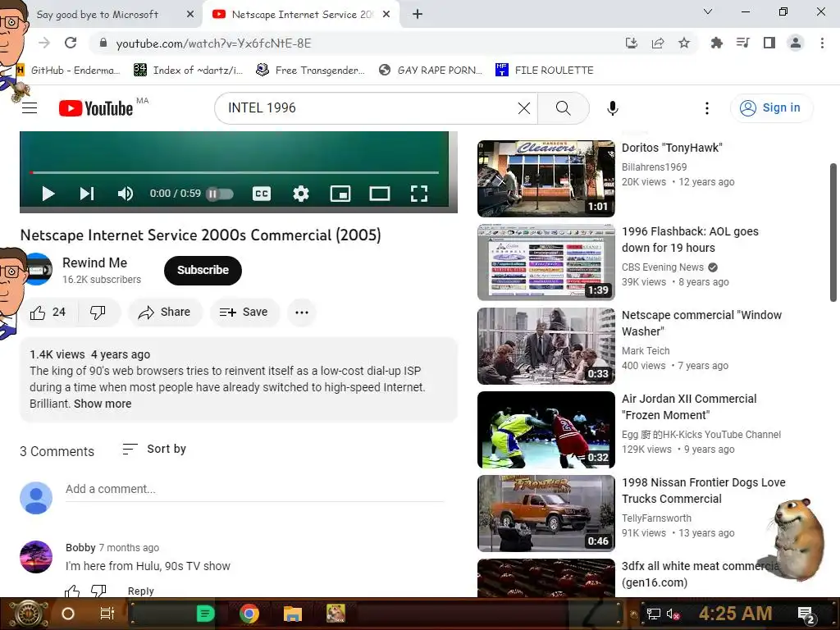Open CBS Evening News channel
The height and width of the screenshot is (630, 840).
point(663,267)
